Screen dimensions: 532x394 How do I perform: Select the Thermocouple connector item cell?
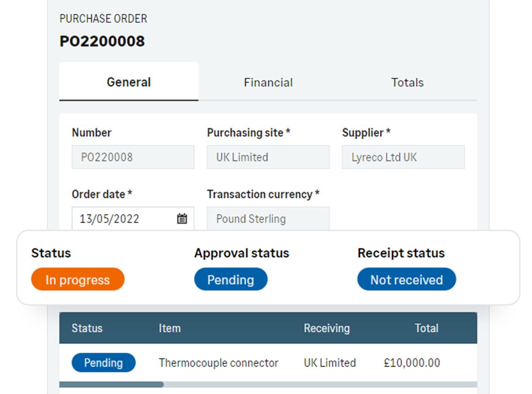coord(219,363)
